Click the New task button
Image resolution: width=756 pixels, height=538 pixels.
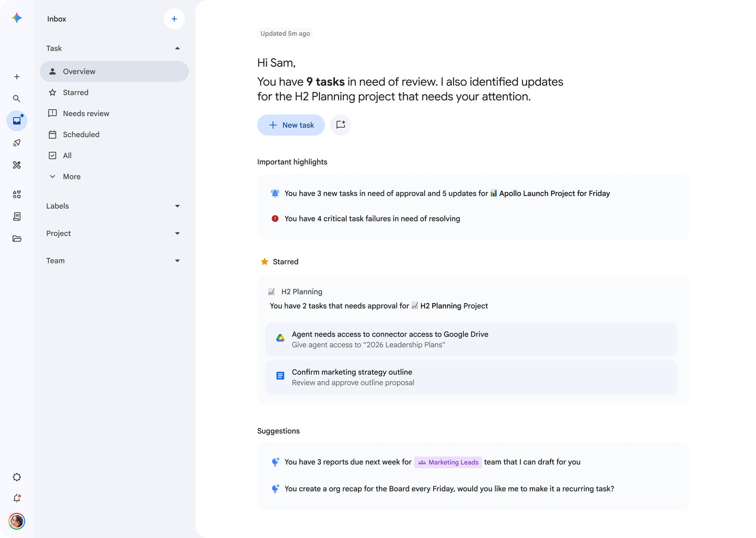click(x=291, y=125)
